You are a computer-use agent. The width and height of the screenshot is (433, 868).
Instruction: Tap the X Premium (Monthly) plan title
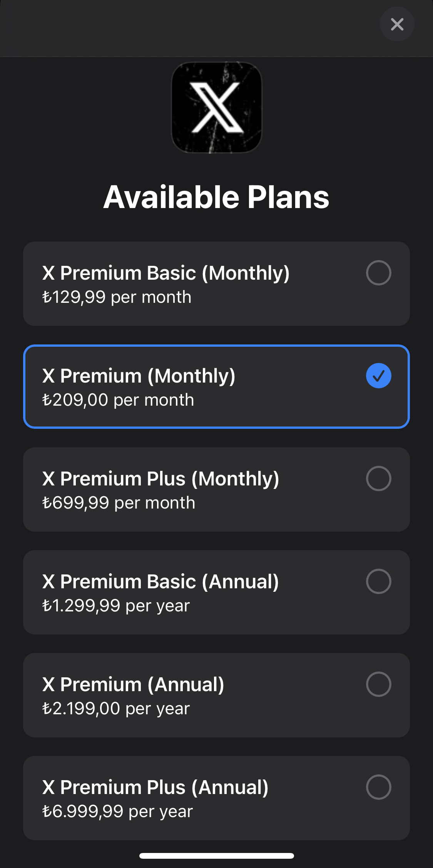click(139, 376)
